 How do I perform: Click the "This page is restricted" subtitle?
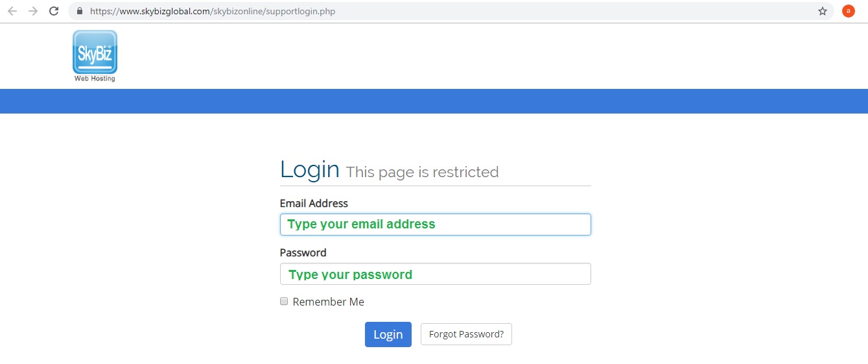tap(422, 172)
